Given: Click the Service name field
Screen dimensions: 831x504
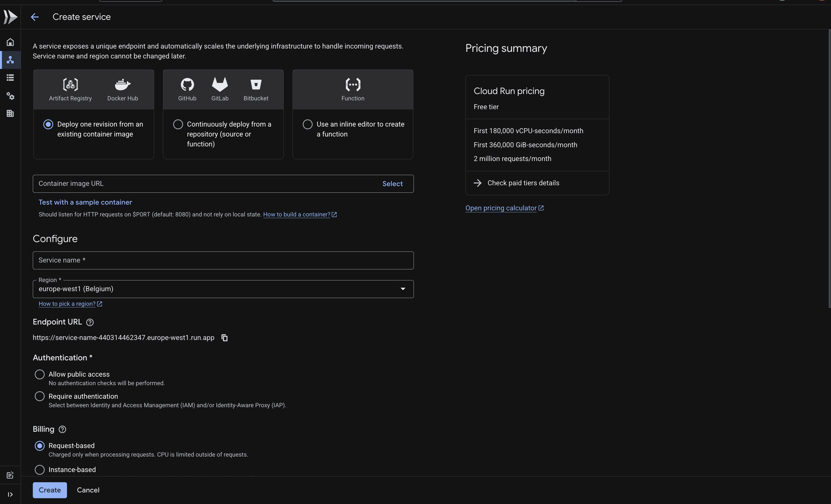Looking at the screenshot, I should click(x=223, y=261).
